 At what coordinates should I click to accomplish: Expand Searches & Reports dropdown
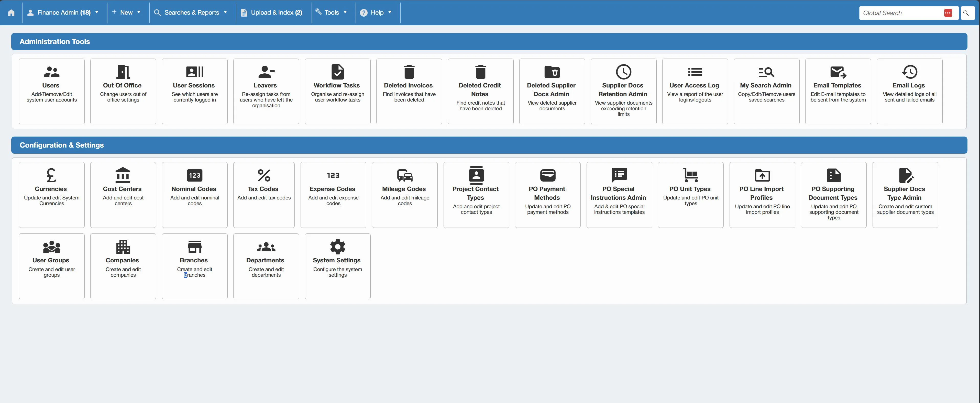[190, 13]
